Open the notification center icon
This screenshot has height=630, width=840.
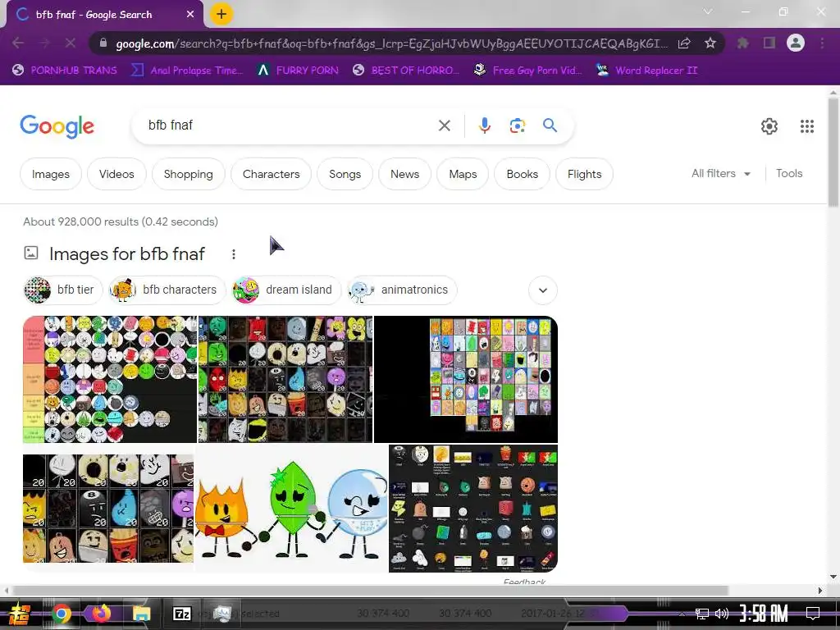coord(813,614)
